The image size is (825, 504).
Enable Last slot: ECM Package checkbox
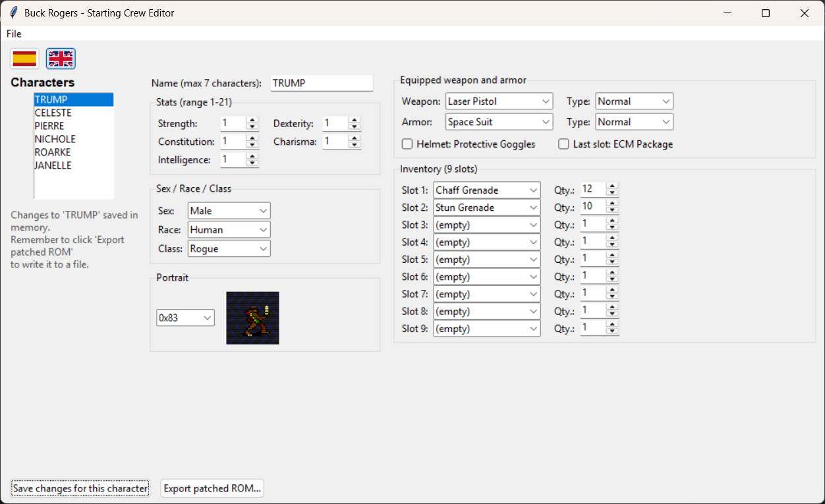[x=563, y=144]
